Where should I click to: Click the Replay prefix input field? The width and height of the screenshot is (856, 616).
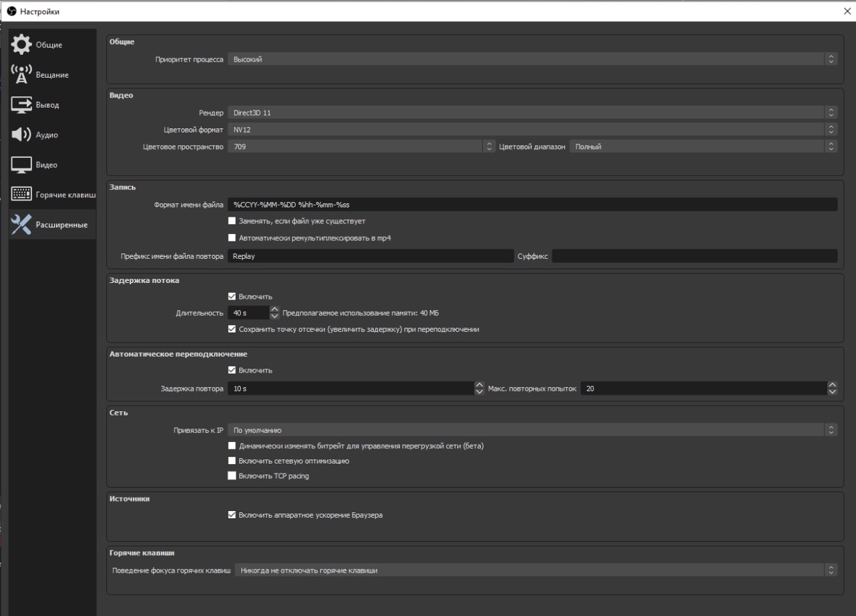371,256
